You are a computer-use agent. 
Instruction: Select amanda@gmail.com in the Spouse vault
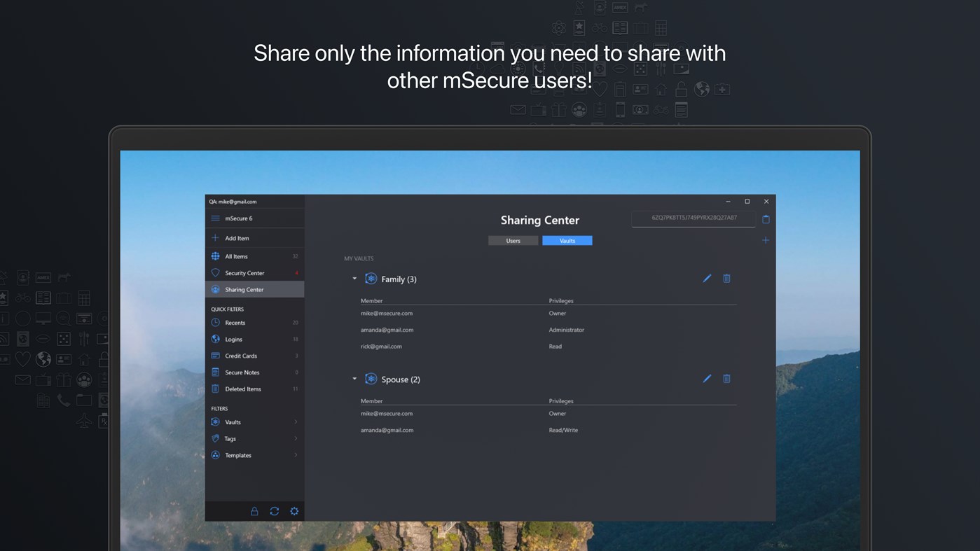(x=387, y=431)
